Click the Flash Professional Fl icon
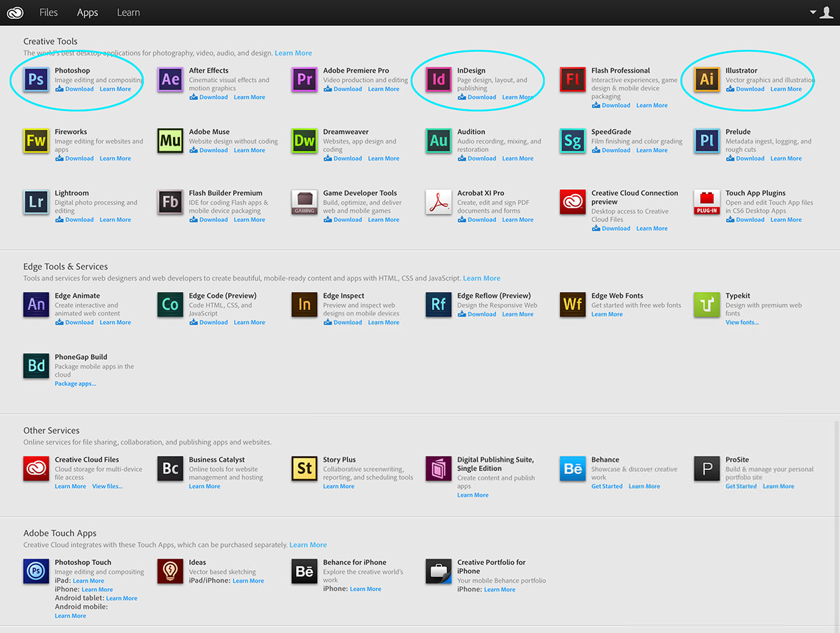 click(573, 79)
